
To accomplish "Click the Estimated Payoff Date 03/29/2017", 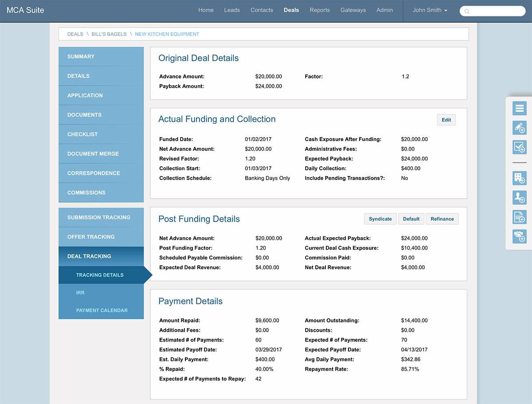I will click(269, 349).
